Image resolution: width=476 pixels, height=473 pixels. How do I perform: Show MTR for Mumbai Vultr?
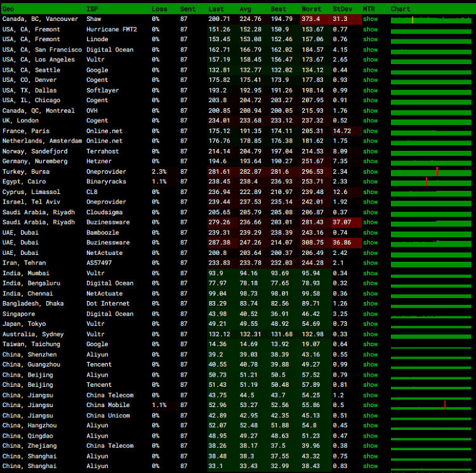(x=371, y=273)
